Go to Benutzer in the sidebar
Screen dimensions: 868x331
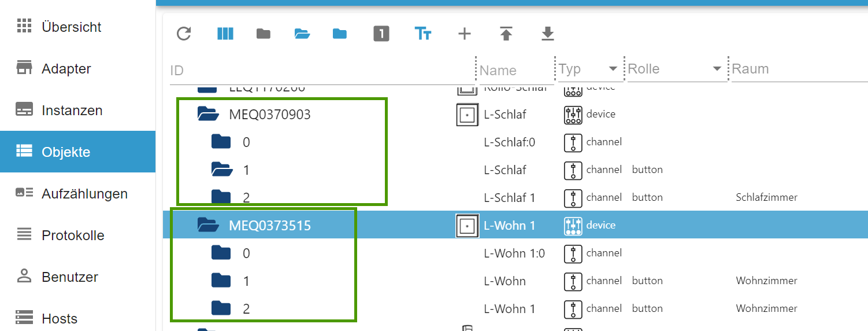[77, 277]
